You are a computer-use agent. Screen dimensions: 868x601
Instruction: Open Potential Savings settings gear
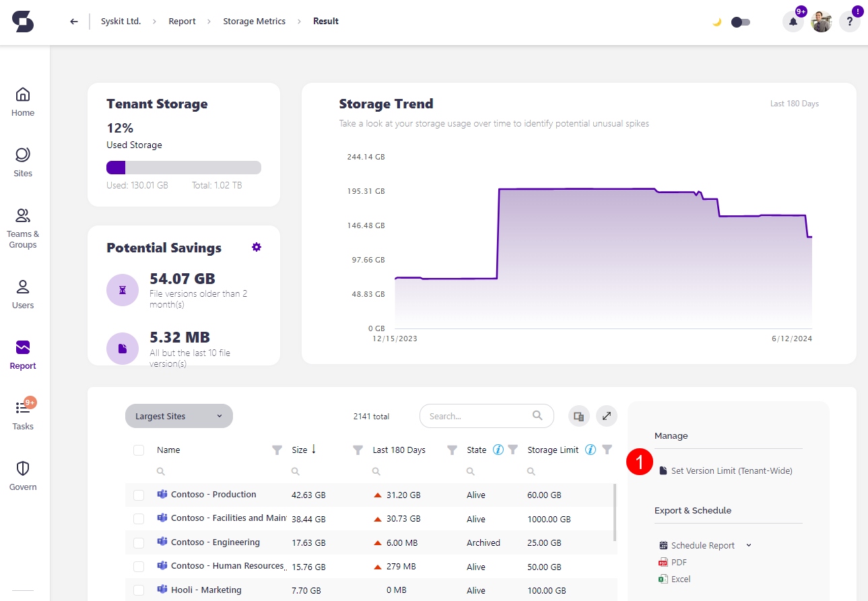coord(257,247)
